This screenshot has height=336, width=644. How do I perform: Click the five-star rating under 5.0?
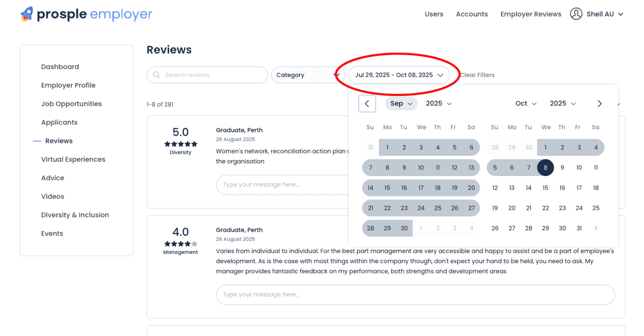point(181,144)
